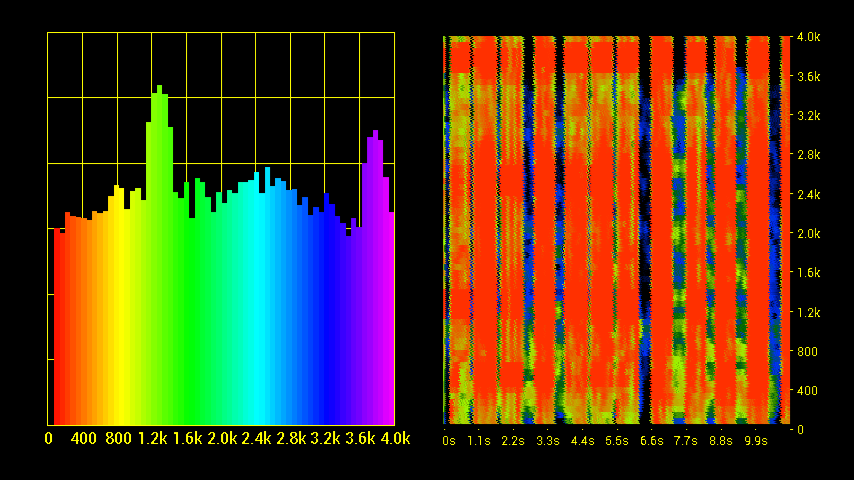Click the 9.9s time label below the spectrogram

pyautogui.click(x=755, y=441)
